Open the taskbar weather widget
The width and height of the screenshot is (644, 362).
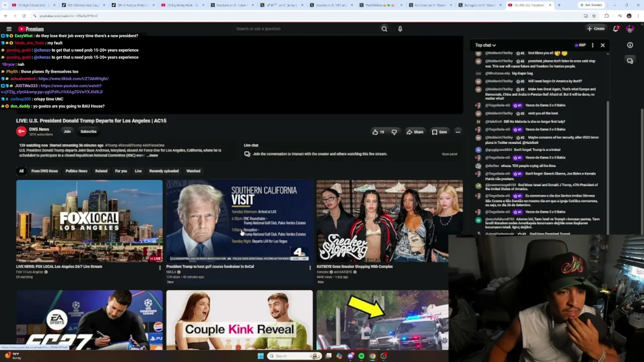tap(13, 356)
